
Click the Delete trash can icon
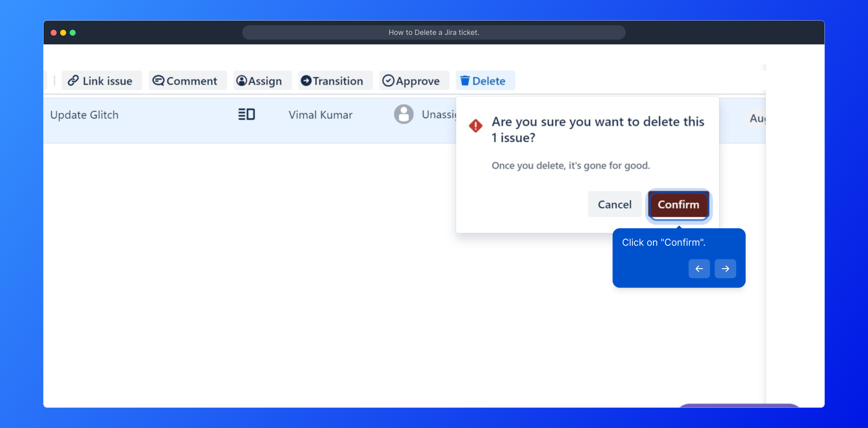point(465,81)
